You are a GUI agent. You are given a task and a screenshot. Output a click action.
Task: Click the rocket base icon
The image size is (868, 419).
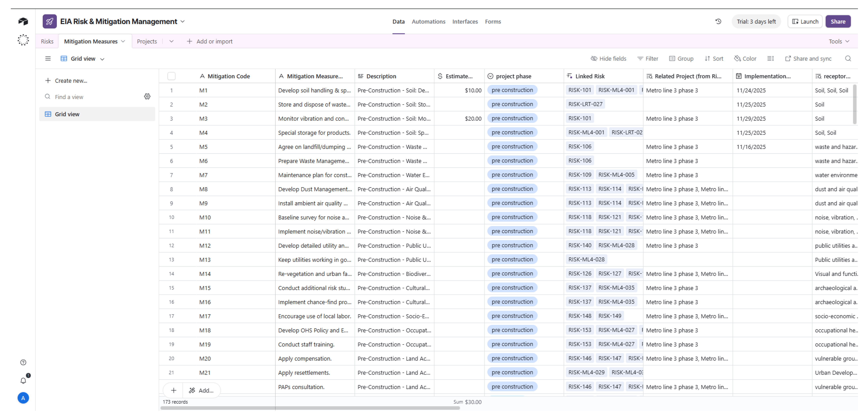[49, 21]
